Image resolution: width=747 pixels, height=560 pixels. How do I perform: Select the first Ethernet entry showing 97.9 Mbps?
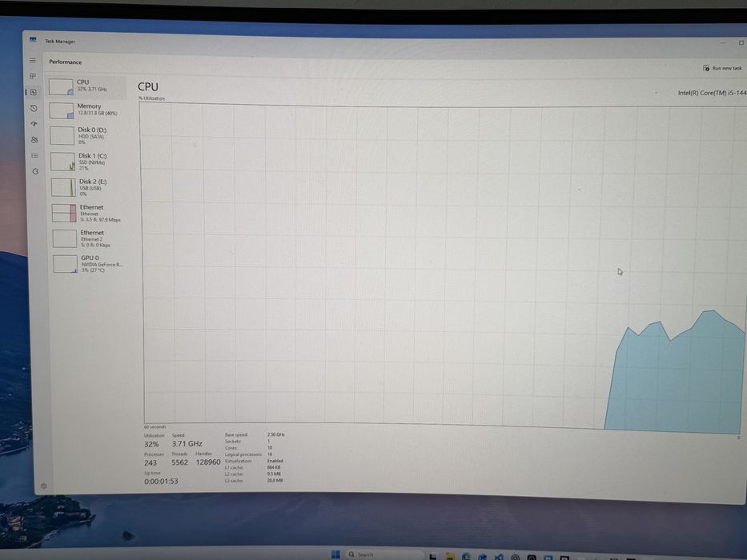pos(90,214)
